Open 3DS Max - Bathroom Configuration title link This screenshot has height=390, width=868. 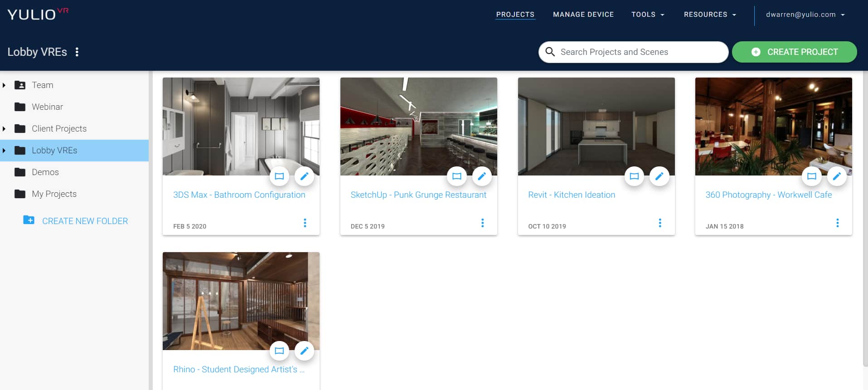239,195
